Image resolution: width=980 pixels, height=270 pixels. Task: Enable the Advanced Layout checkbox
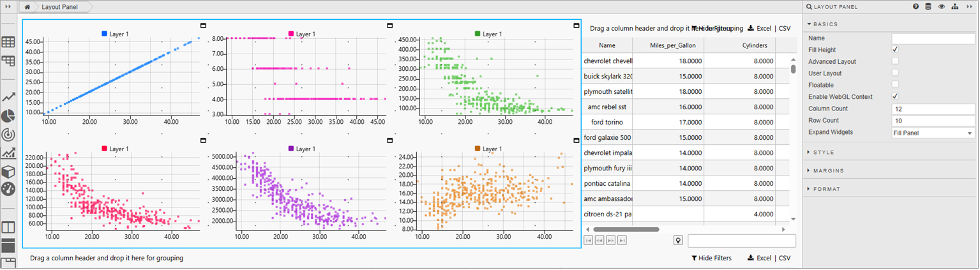coord(895,61)
